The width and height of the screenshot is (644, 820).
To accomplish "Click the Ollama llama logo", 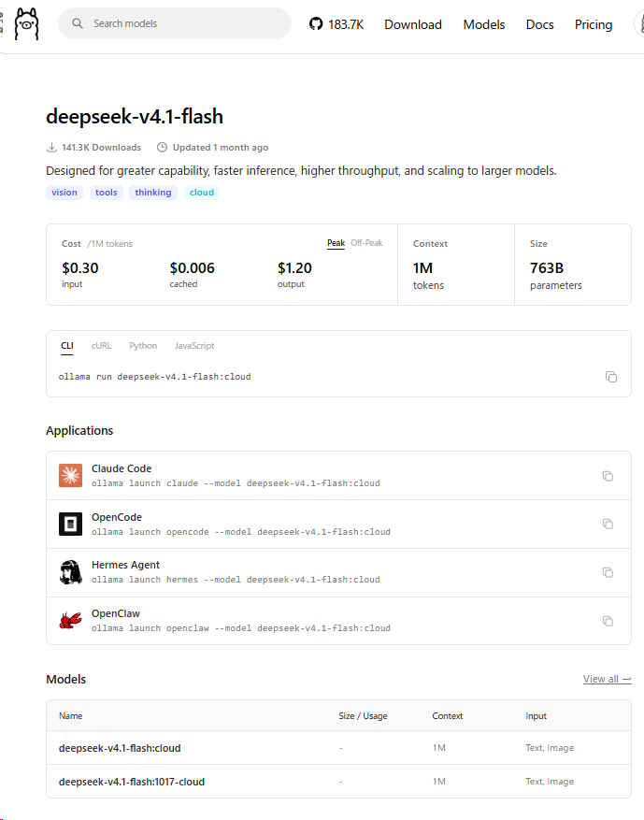I will pos(27,24).
